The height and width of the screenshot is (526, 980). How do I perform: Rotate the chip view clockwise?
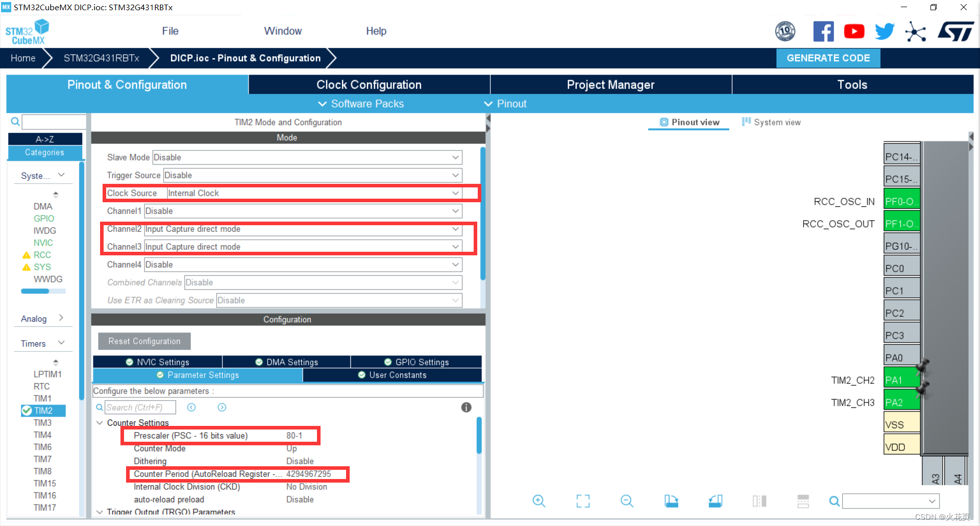click(x=671, y=501)
